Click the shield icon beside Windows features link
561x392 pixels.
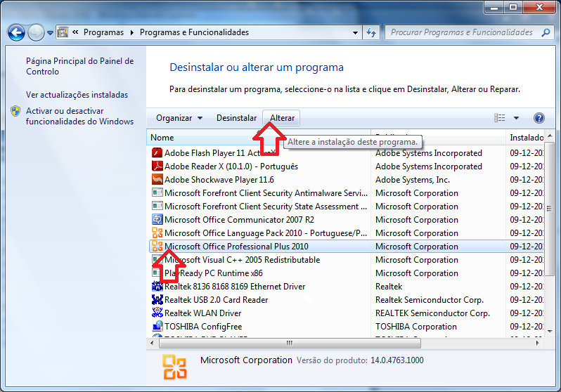15,111
